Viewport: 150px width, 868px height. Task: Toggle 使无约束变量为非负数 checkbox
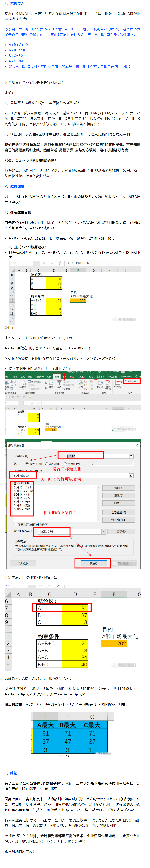(x=15, y=525)
